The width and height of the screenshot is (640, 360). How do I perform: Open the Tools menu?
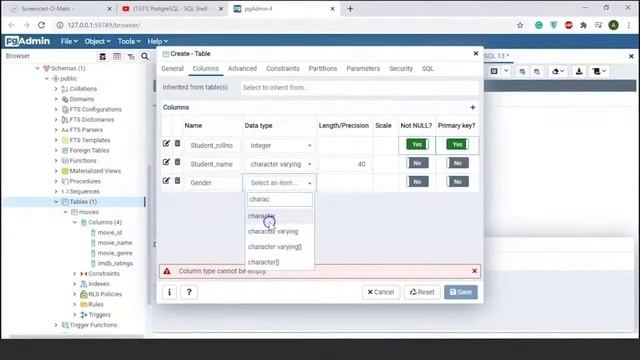coord(129,42)
